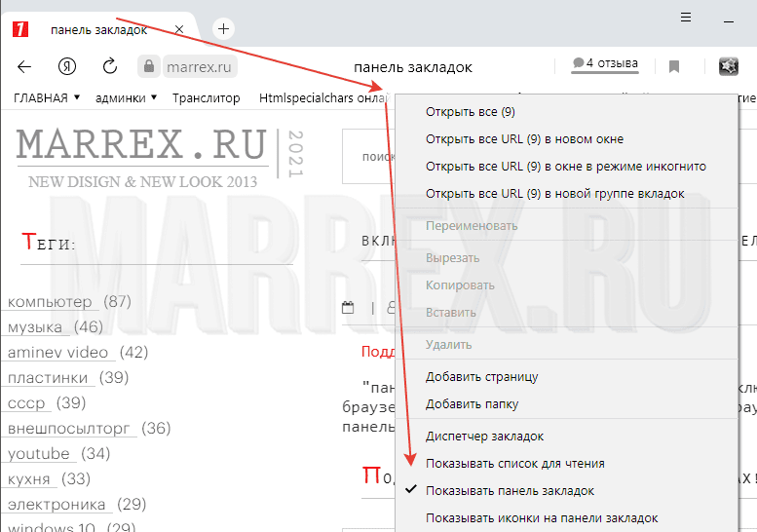
Task: Open the browser hamburger menu
Action: [x=686, y=18]
